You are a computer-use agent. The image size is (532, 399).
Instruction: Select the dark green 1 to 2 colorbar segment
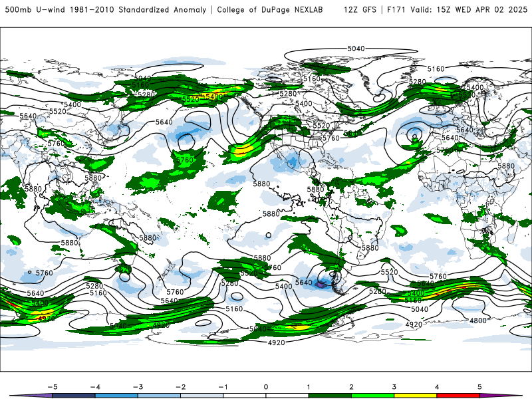coord(330,396)
